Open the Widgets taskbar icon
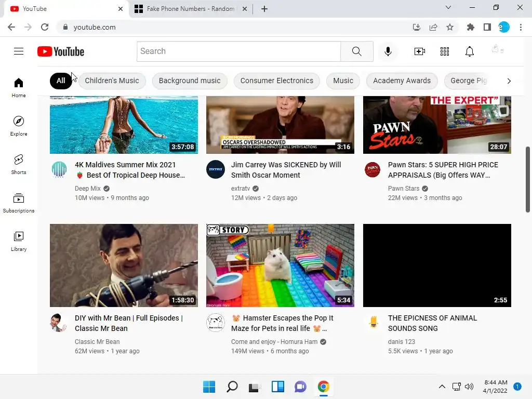The image size is (532, 399). point(277,387)
